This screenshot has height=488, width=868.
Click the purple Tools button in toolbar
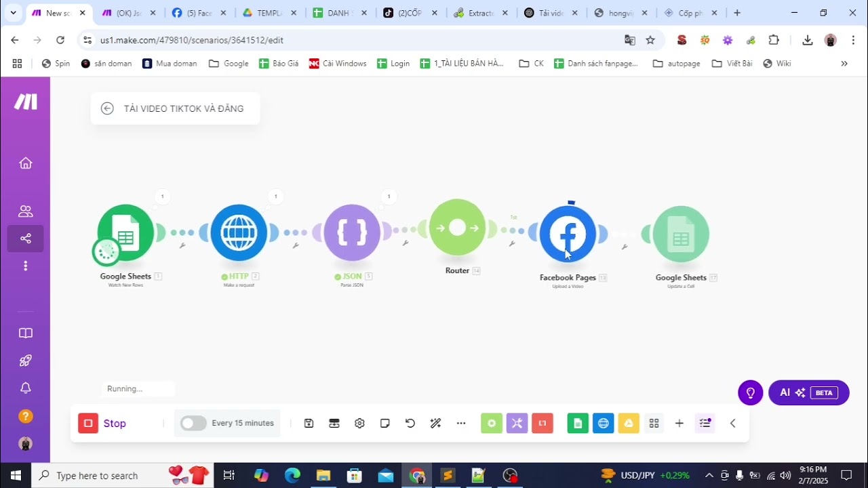tap(517, 423)
